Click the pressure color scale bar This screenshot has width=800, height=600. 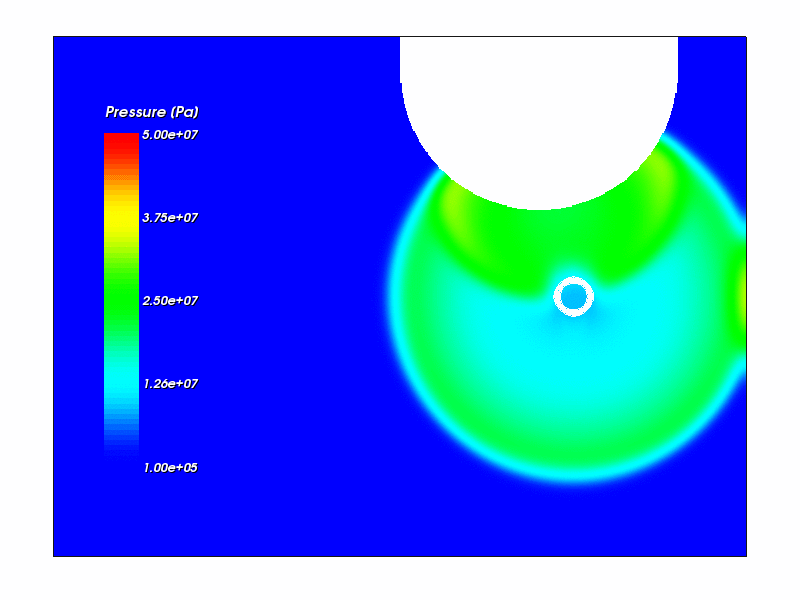[121, 295]
